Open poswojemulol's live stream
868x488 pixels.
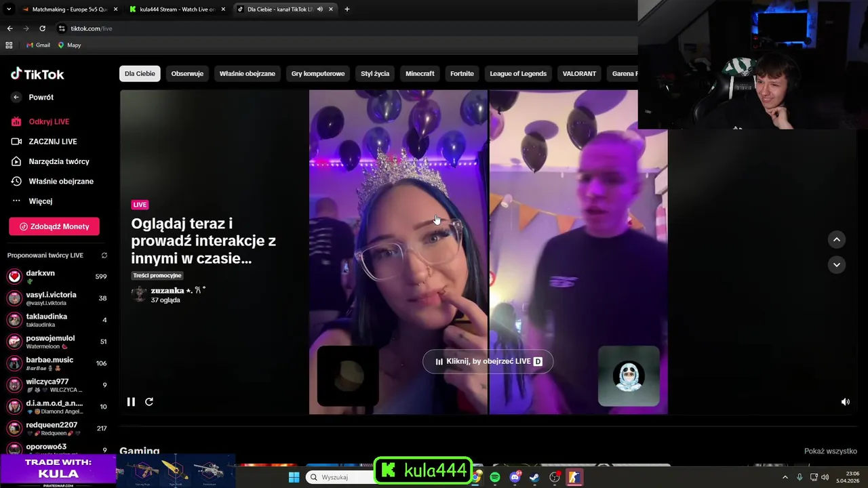click(x=57, y=342)
